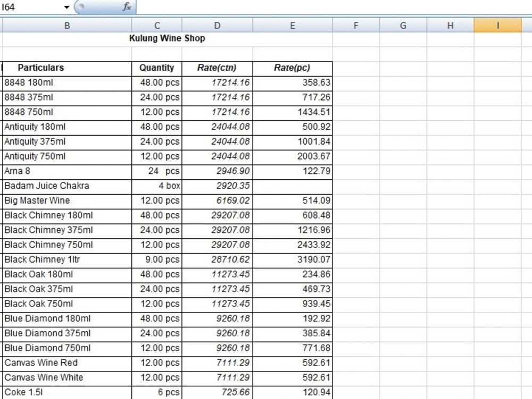This screenshot has width=532, height=399.
Task: Select the cell Black Chimney 375ml
Action: 67,230
